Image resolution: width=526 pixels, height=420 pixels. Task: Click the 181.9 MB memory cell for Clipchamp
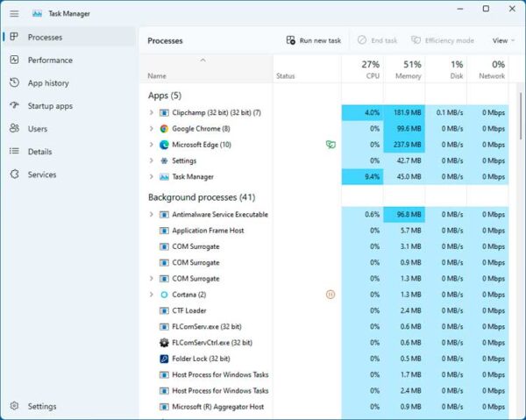click(x=404, y=113)
